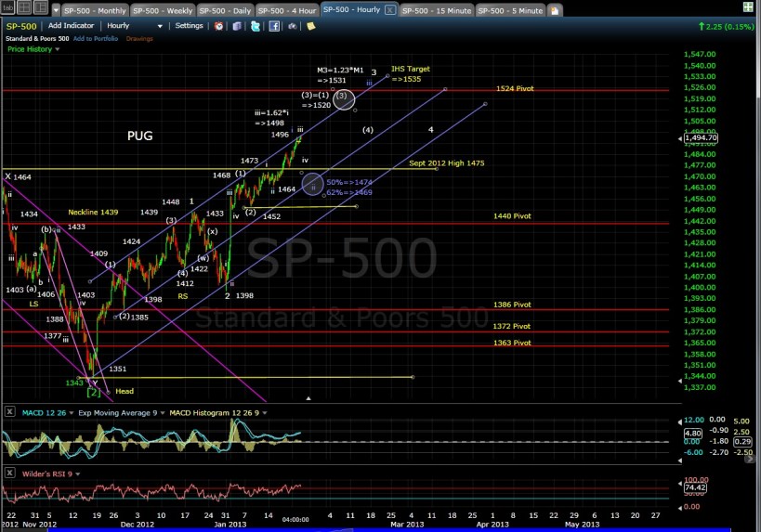Click the MACD value box 4.80
Viewport: 761px width, 532px height.
coord(692,433)
